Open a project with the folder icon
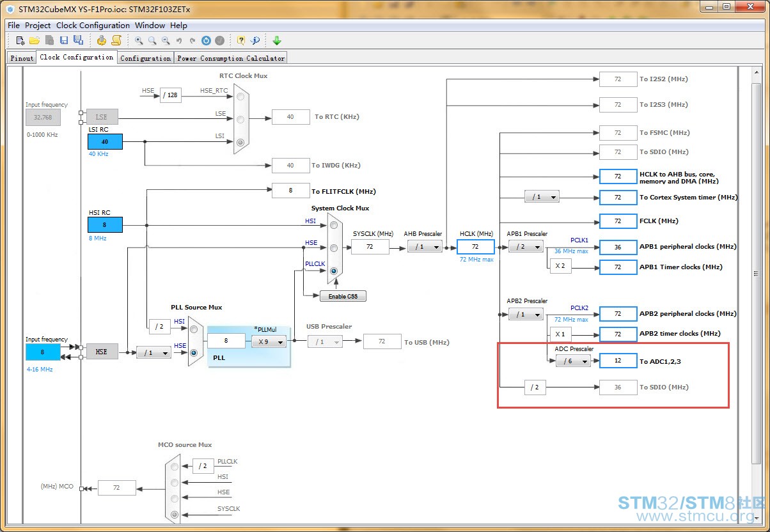Image resolution: width=770 pixels, height=532 pixels. pyautogui.click(x=35, y=40)
